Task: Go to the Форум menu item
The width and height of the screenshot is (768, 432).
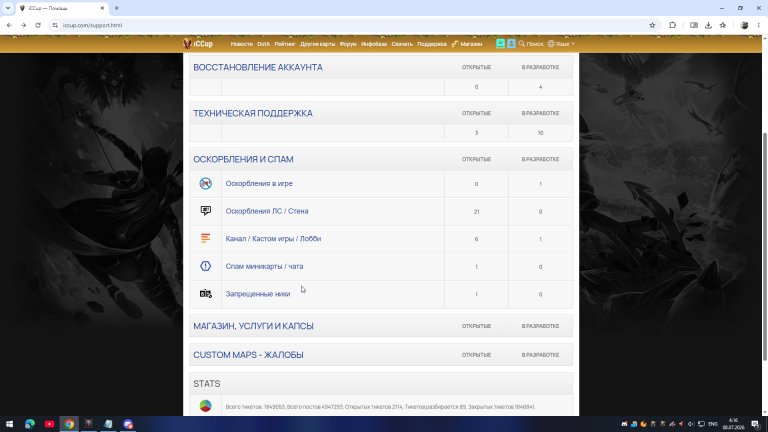Action: pyautogui.click(x=348, y=44)
